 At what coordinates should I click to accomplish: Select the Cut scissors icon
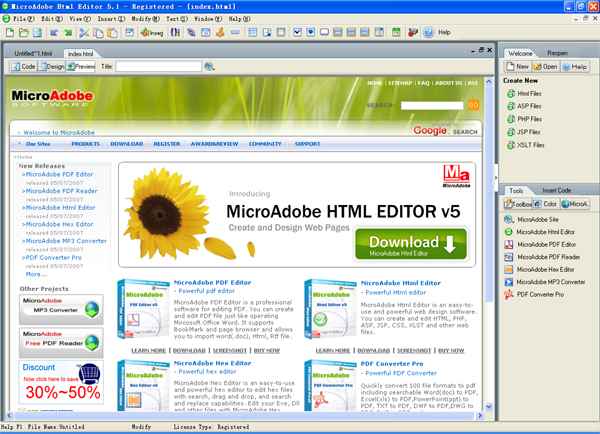click(x=83, y=32)
